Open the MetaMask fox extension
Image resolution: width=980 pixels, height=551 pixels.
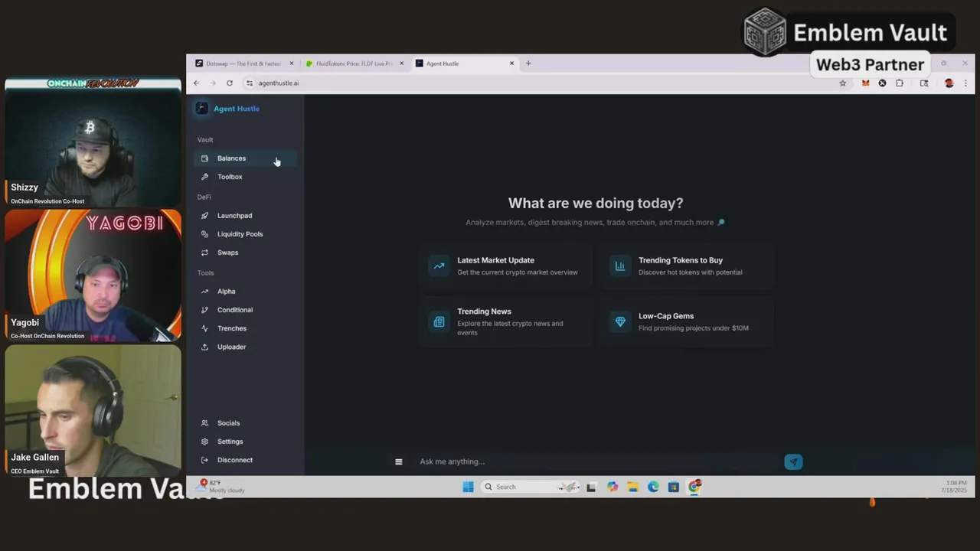pyautogui.click(x=865, y=83)
